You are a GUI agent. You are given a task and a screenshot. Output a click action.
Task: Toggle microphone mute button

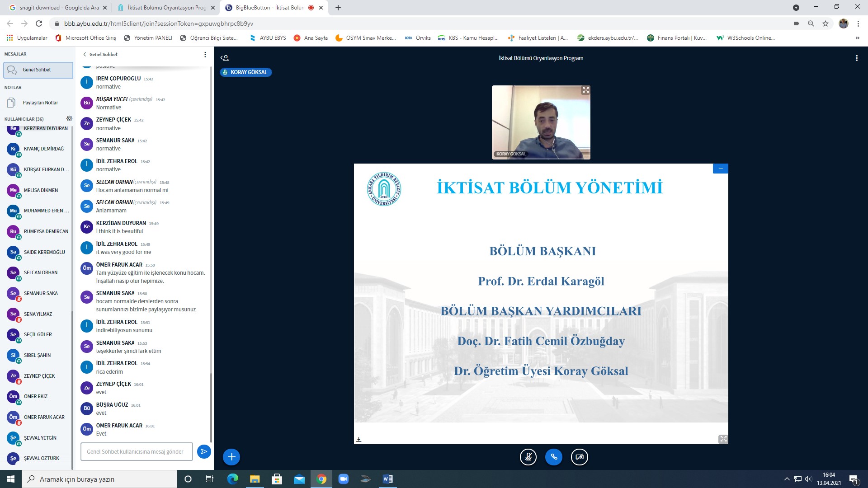tap(528, 457)
